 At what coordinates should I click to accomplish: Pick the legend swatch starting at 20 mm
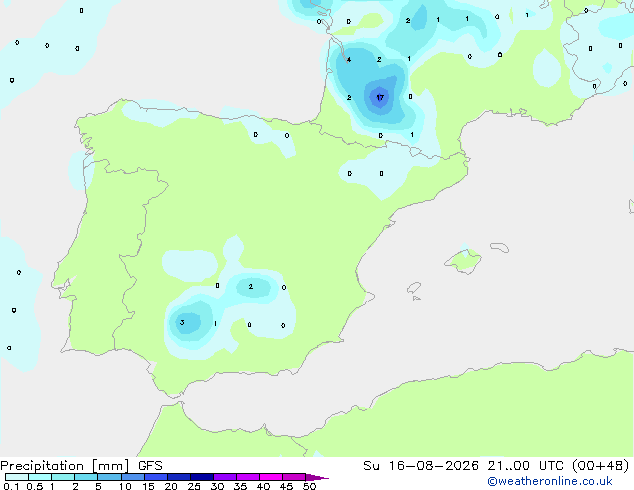click(x=178, y=477)
